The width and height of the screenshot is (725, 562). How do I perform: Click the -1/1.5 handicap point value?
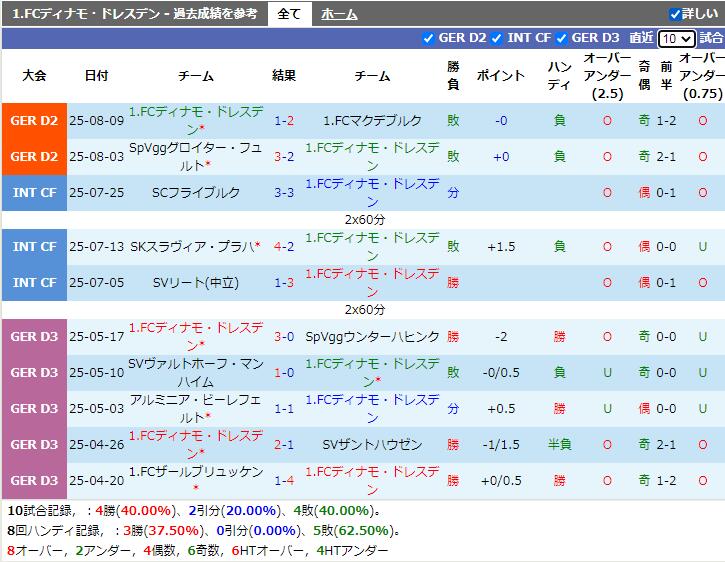501,445
